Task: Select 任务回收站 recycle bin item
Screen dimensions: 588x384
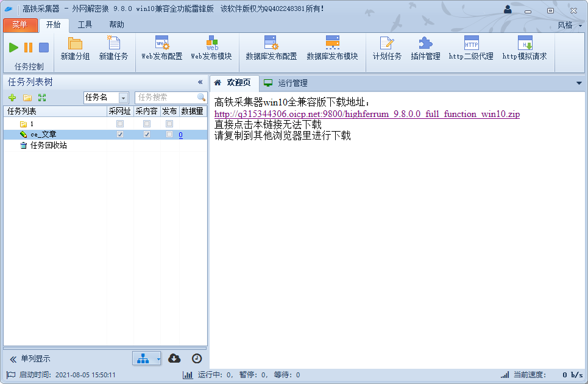Action: [48, 145]
